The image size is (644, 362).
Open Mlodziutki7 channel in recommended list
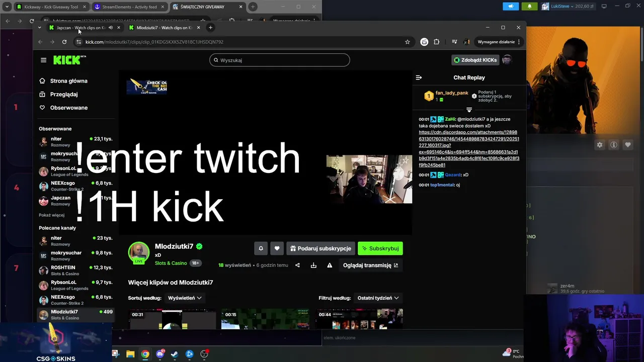pyautogui.click(x=75, y=315)
